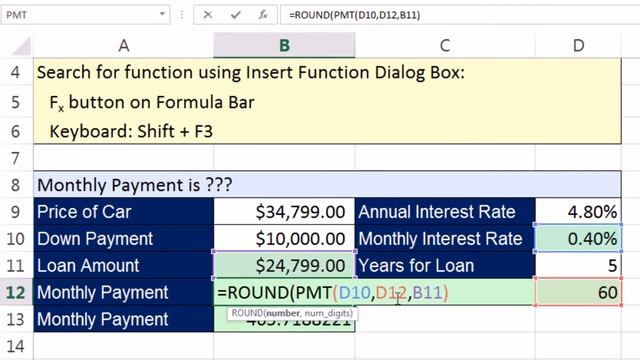Select column B header

coord(284,45)
